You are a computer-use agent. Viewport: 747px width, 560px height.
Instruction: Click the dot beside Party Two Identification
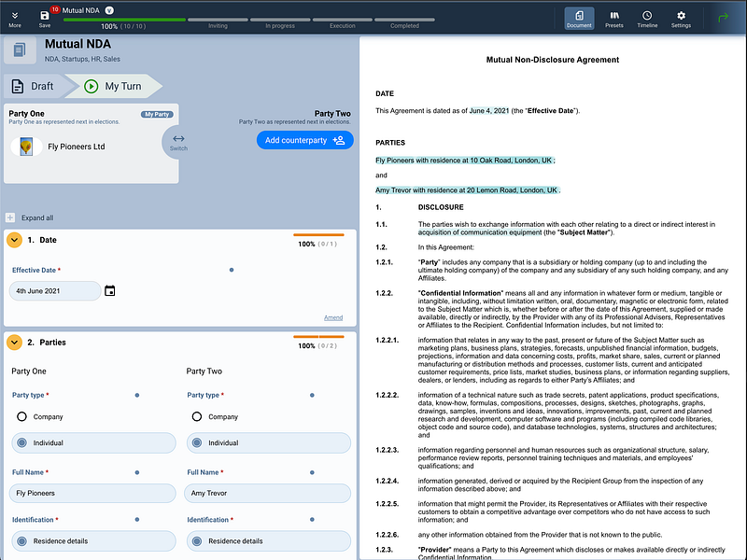tap(312, 520)
